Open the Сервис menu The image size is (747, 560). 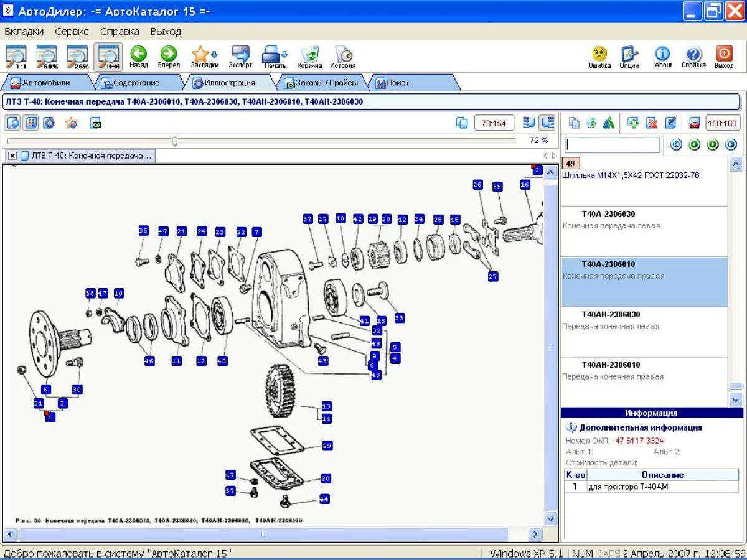(x=72, y=31)
